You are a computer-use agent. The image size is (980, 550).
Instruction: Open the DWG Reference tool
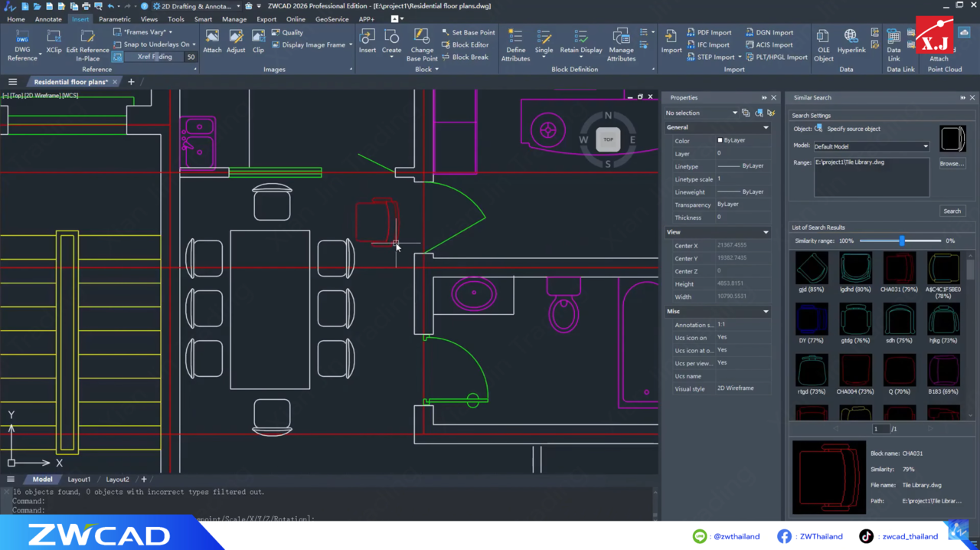22,44
